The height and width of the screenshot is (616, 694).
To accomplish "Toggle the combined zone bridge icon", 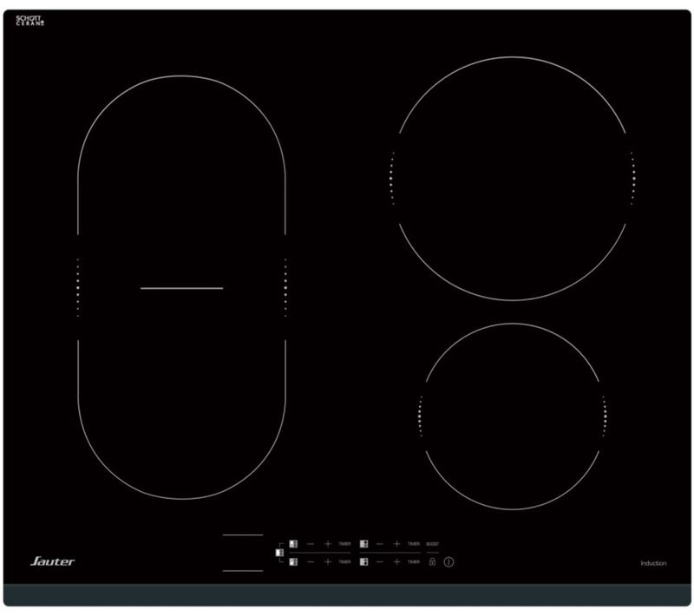I will 279,553.
